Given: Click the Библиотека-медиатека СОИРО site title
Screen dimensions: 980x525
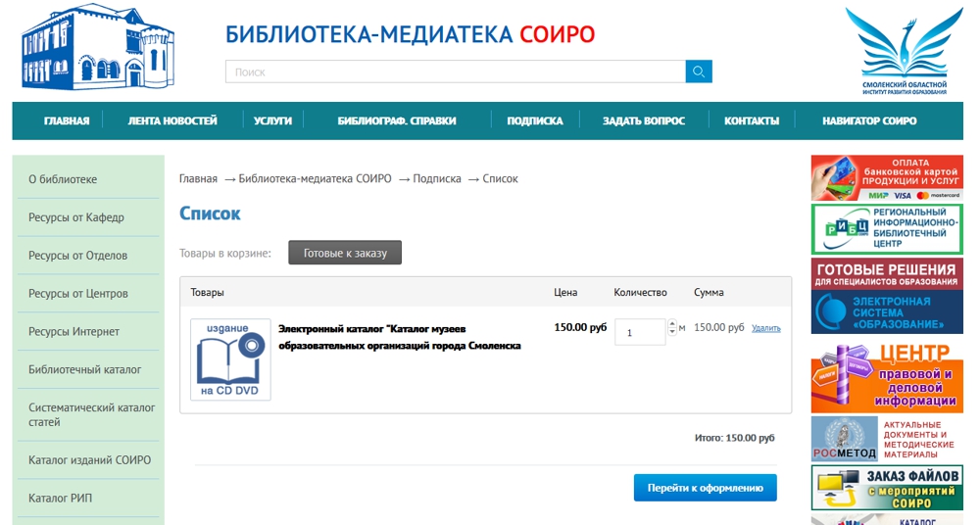Looking at the screenshot, I should pos(410,34).
